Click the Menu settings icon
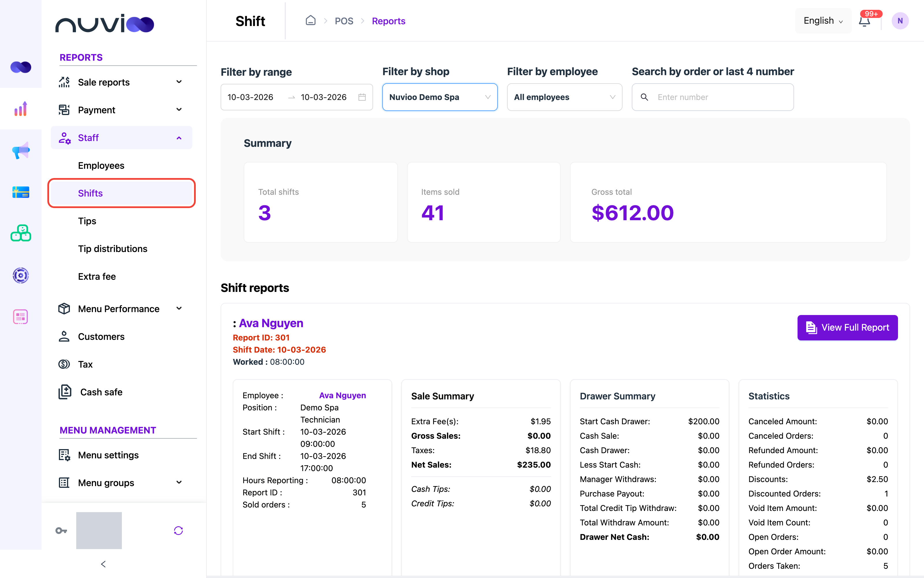924x578 pixels. 64,455
